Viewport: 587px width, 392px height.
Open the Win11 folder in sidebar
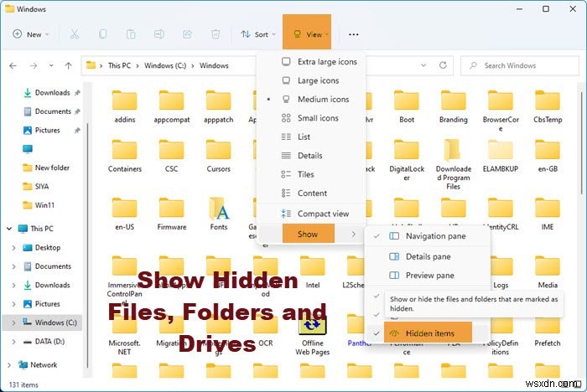39,205
